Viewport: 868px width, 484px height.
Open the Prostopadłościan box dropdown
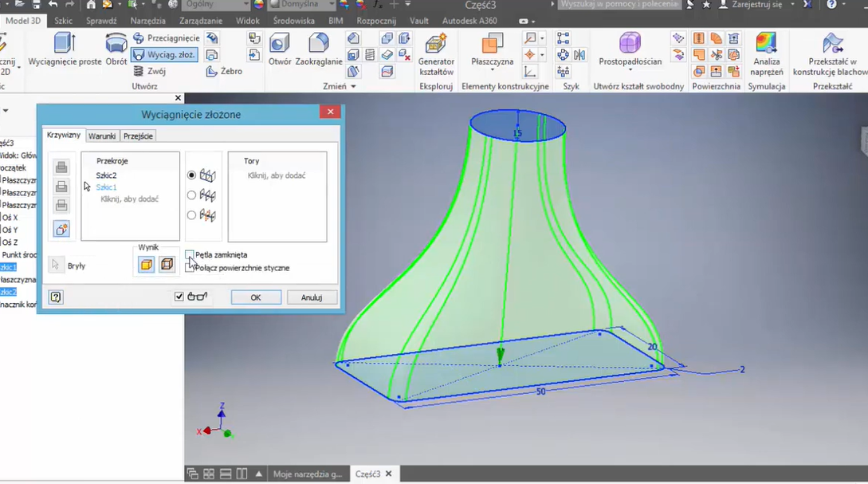(630, 71)
